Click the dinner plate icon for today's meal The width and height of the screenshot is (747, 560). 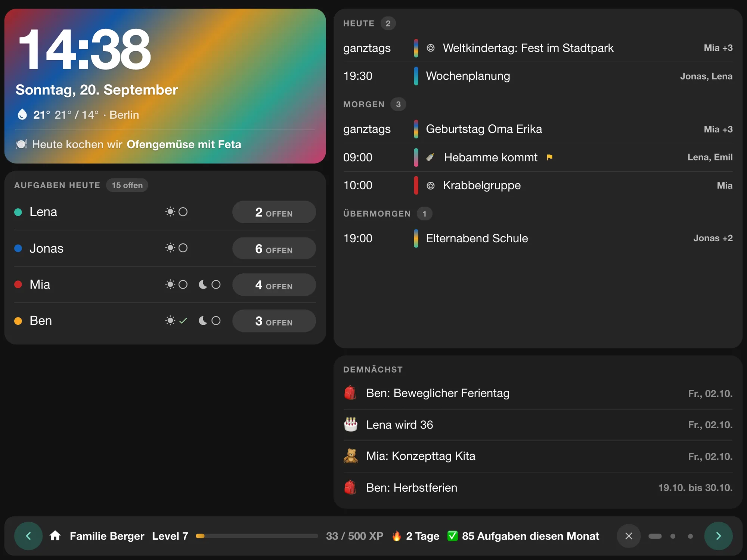(x=21, y=144)
